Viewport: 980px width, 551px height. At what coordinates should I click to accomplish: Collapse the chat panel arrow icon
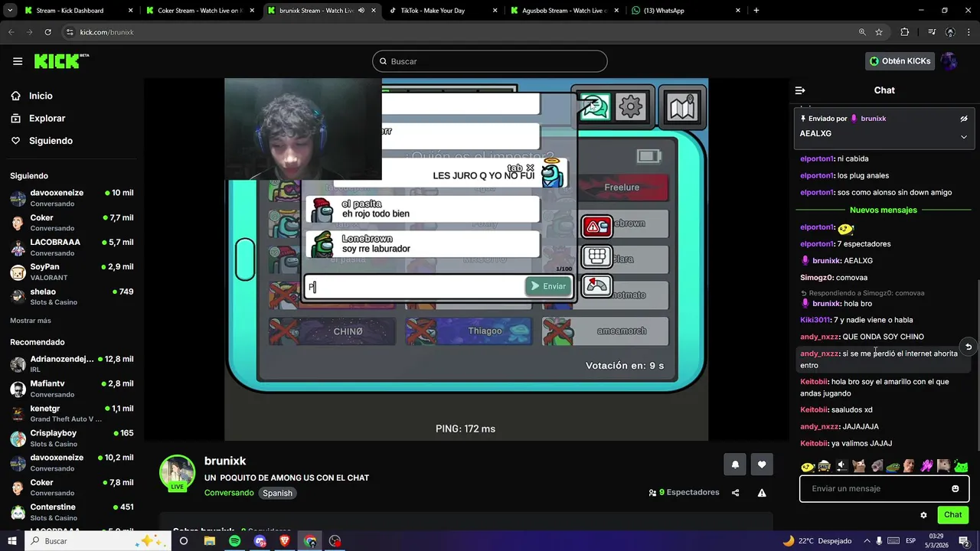800,90
